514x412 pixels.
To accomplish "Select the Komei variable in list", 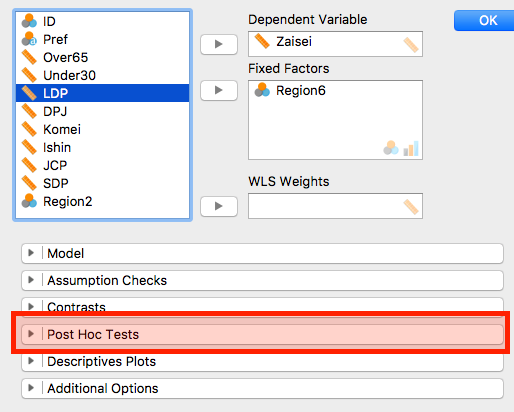I will point(102,129).
